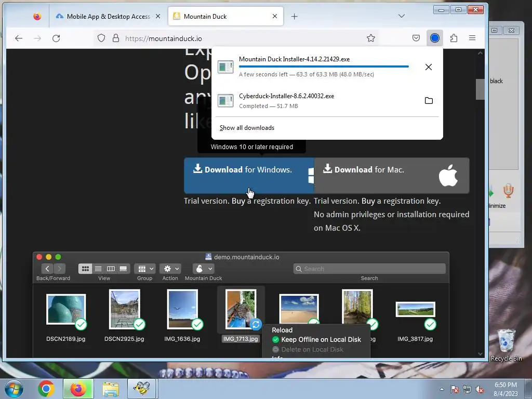Choose Keep Offline on Local Disk
Image resolution: width=532 pixels, height=399 pixels.
[x=316, y=339]
